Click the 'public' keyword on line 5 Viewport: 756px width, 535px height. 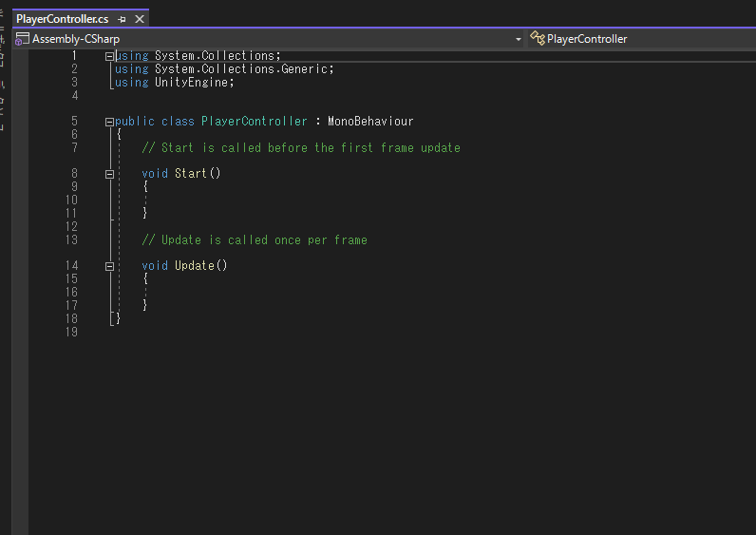135,121
